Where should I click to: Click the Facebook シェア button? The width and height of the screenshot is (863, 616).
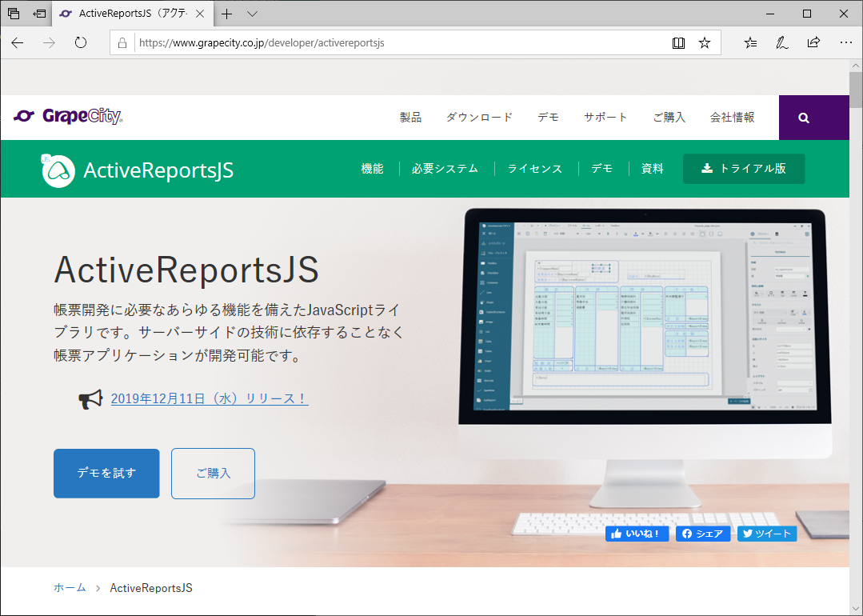(703, 534)
